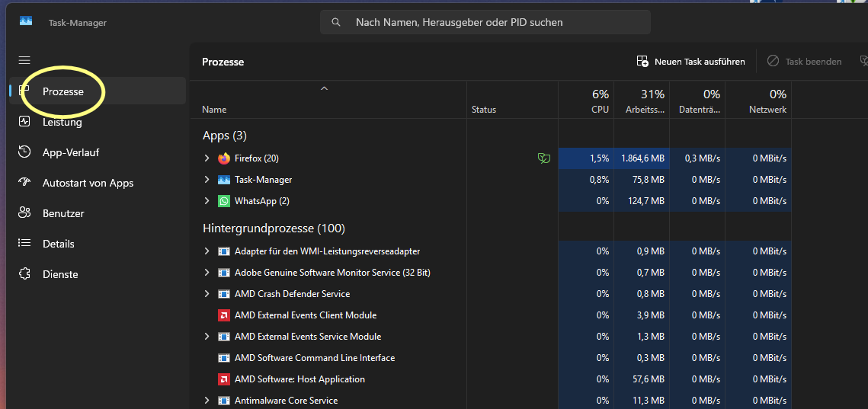The height and width of the screenshot is (409, 868).
Task: Select the Autostart von Apps icon
Action: click(24, 183)
